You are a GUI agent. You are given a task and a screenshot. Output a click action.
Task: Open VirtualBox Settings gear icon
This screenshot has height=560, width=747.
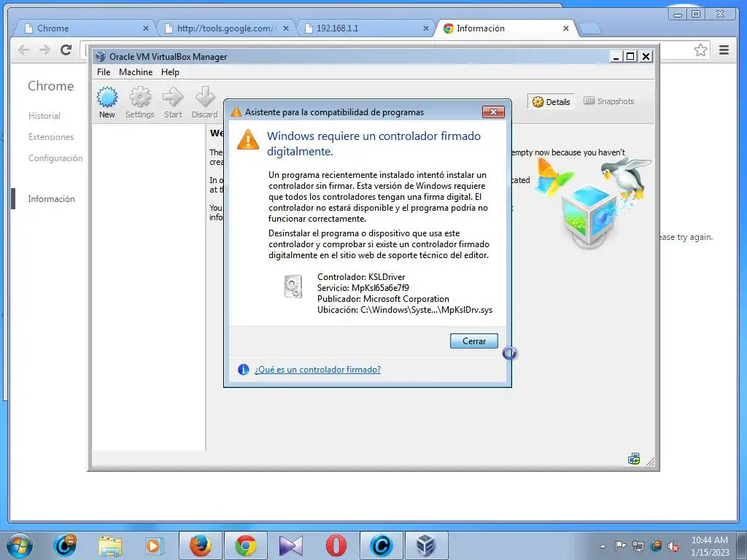[139, 102]
